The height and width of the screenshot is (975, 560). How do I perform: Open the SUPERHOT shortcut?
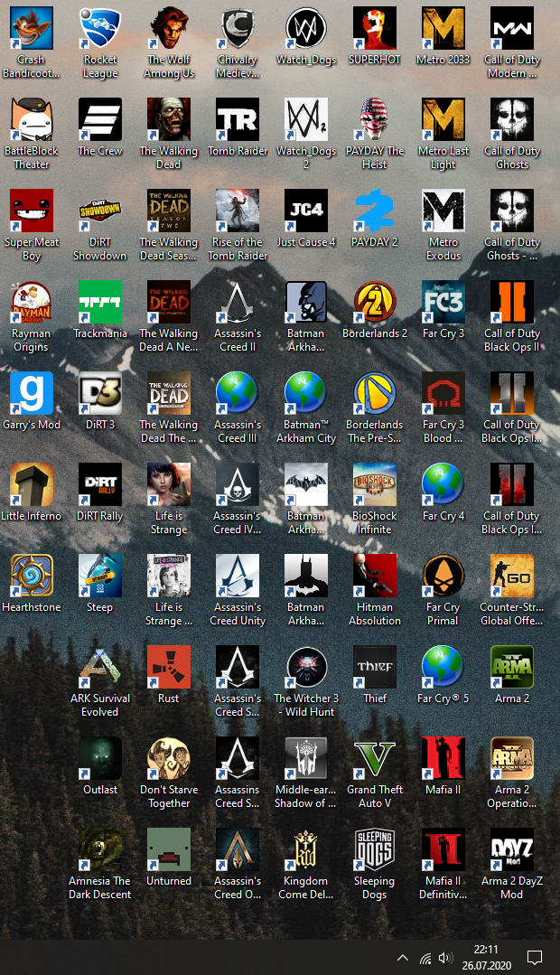[375, 28]
